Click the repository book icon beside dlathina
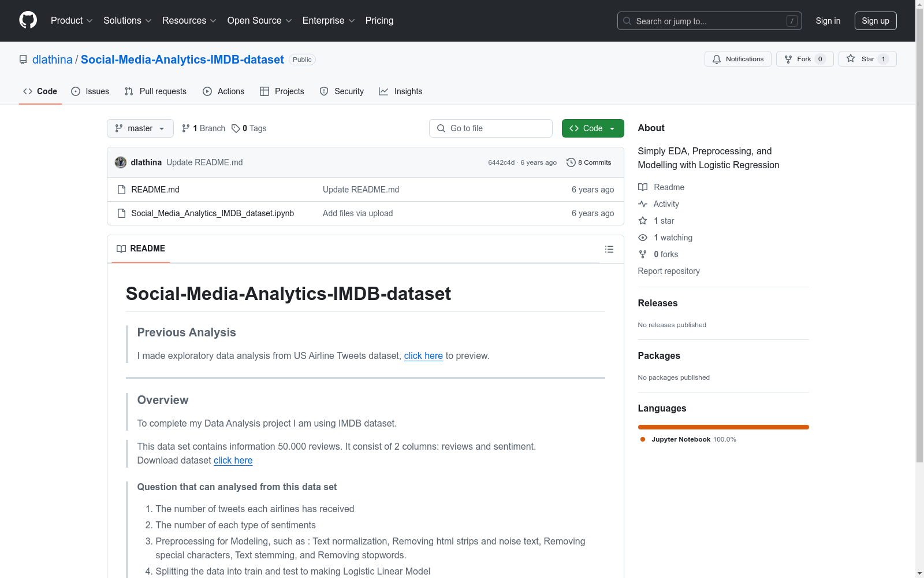This screenshot has height=578, width=924. (23, 60)
